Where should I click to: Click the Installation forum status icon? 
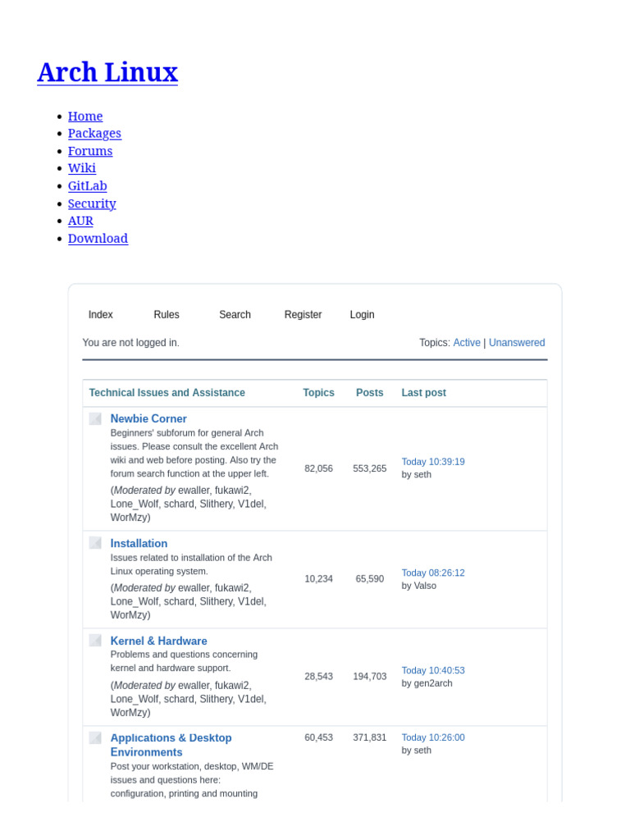click(95, 543)
